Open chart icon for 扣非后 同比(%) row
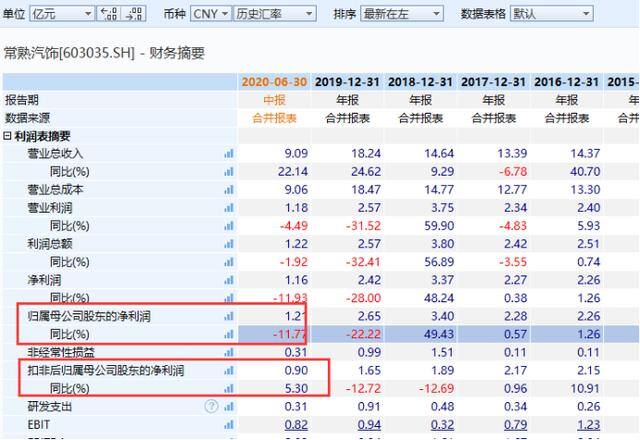The height and width of the screenshot is (440, 640). (229, 388)
